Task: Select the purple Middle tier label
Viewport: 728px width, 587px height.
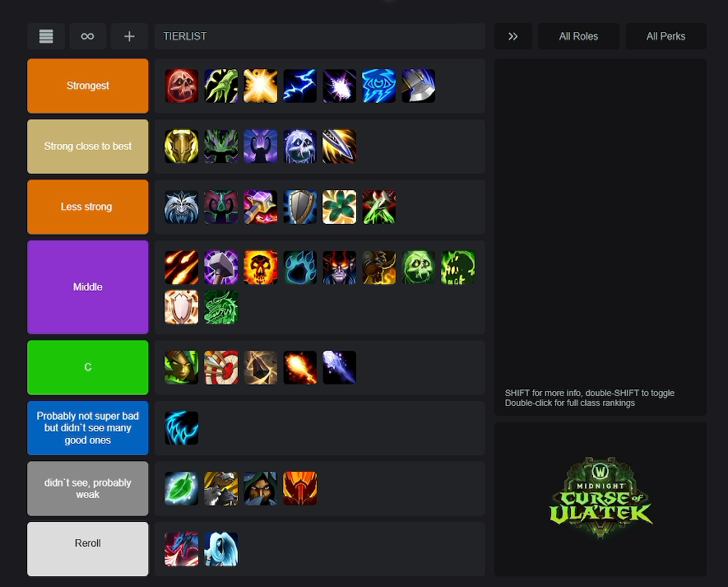Action: point(88,287)
